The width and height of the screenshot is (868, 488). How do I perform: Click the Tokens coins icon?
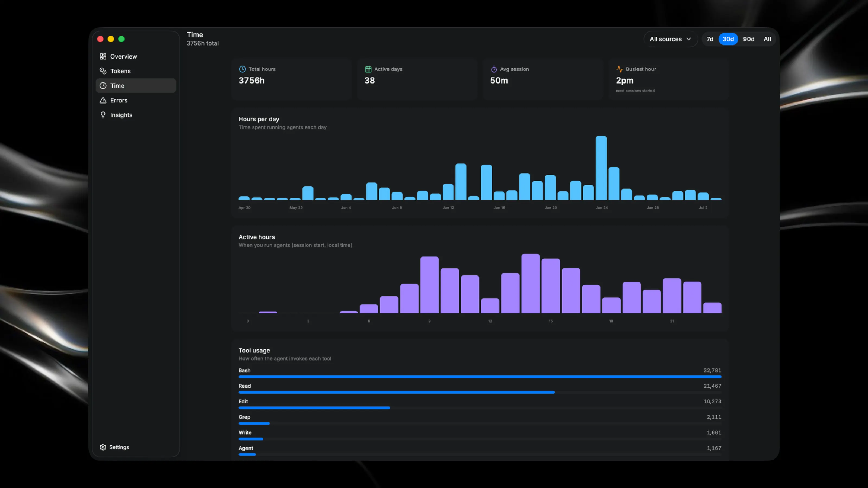pyautogui.click(x=103, y=71)
